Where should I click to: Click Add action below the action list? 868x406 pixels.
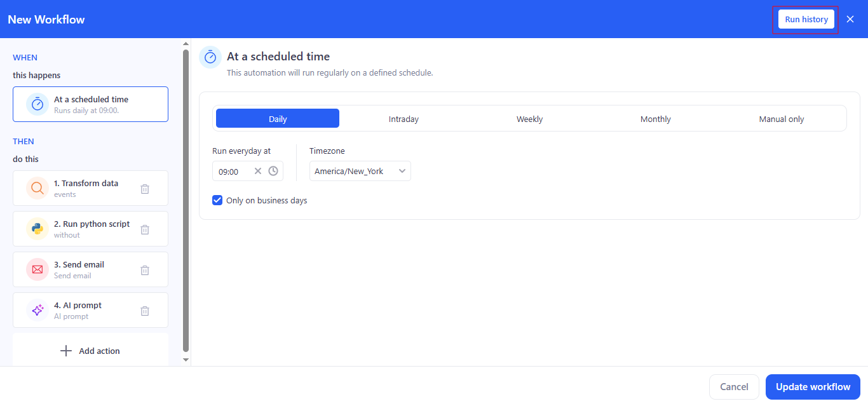coord(90,350)
